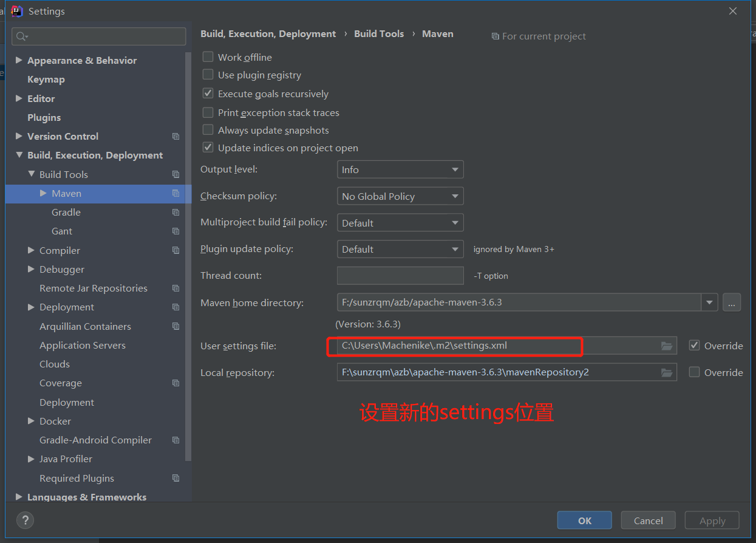Click the Cancel button
This screenshot has height=543, width=756.
pos(649,521)
